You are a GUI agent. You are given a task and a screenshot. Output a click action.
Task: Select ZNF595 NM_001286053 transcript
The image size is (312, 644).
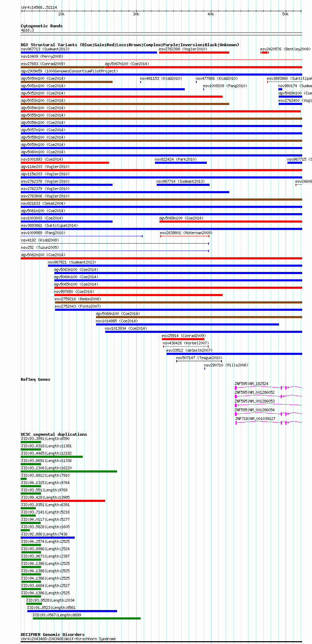268,405
